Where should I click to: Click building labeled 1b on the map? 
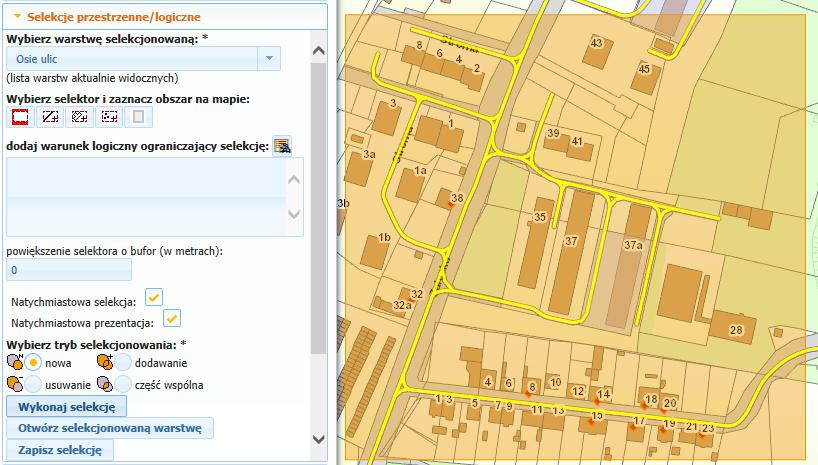pos(377,252)
